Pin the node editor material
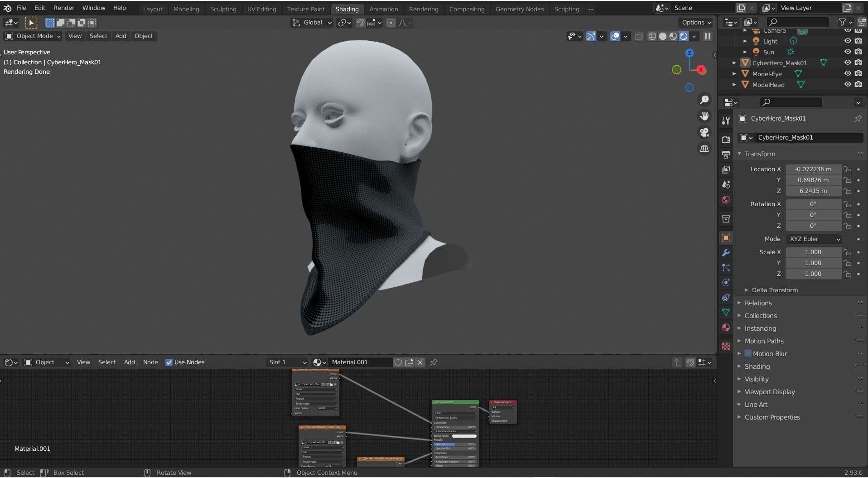The height and width of the screenshot is (478, 868). pyautogui.click(x=434, y=362)
